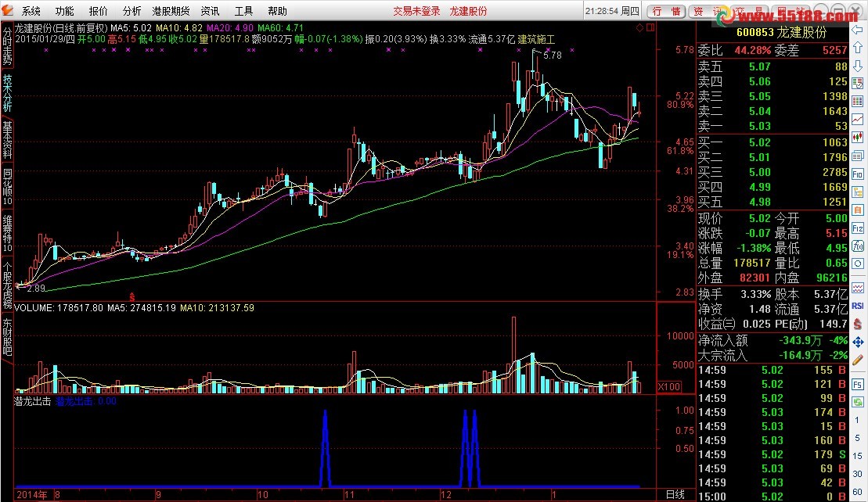868x502 pixels.
Task: Open the multi-window layout icon
Action: click(x=858, y=156)
